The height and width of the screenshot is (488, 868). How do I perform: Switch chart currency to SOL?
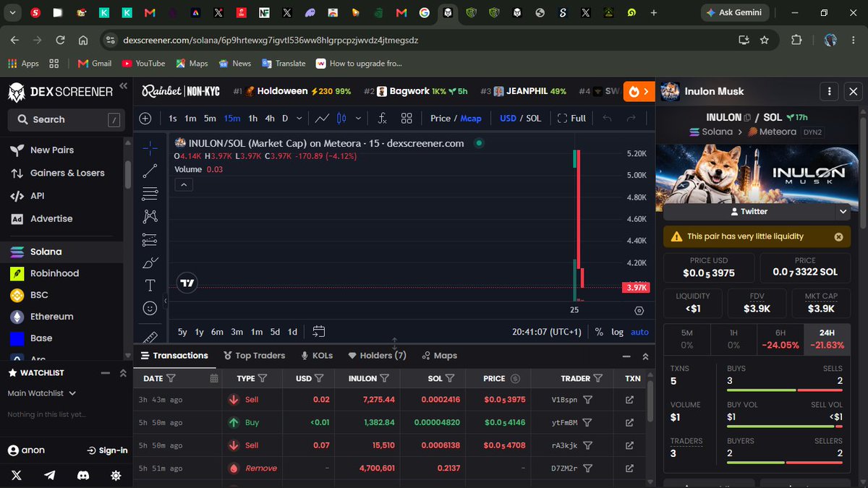533,118
